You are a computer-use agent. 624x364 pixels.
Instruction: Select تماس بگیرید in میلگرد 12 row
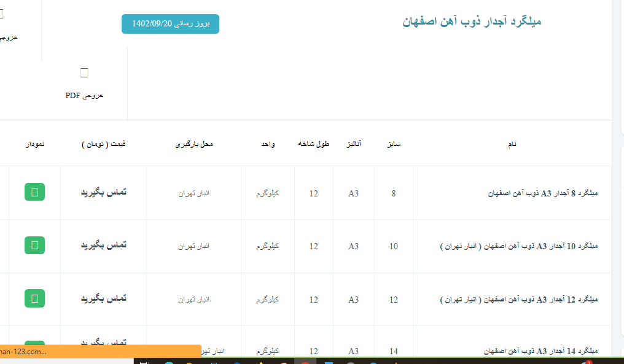(104, 298)
